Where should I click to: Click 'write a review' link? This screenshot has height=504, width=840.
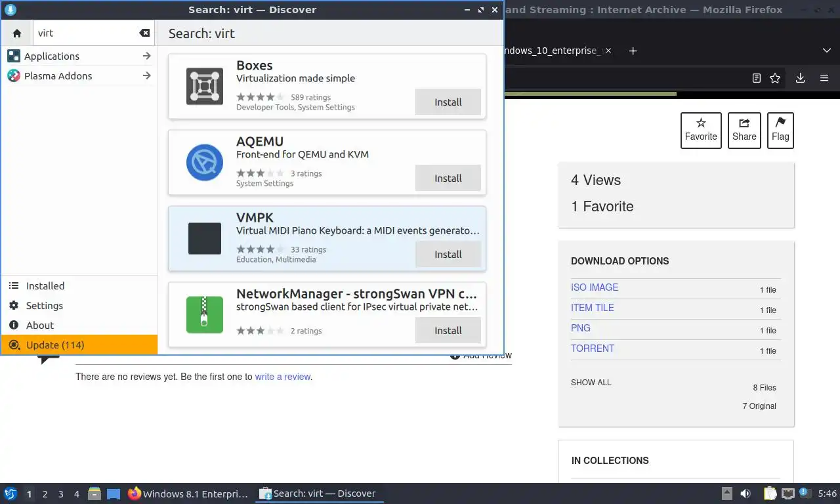[x=283, y=377]
